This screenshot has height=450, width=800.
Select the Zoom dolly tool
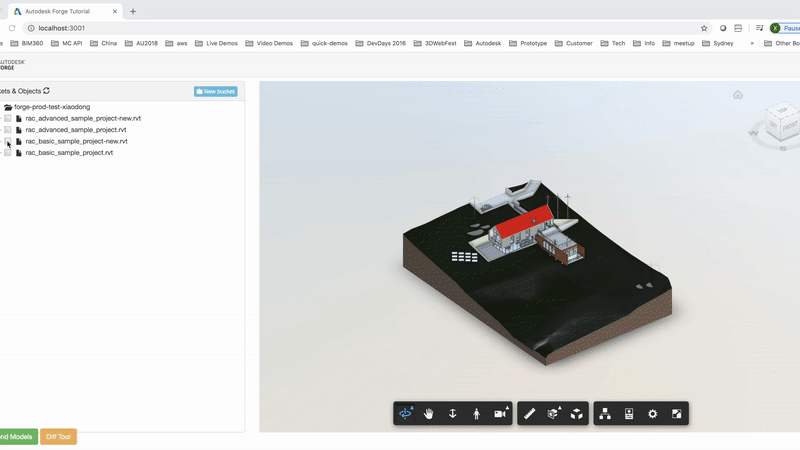coord(453,414)
